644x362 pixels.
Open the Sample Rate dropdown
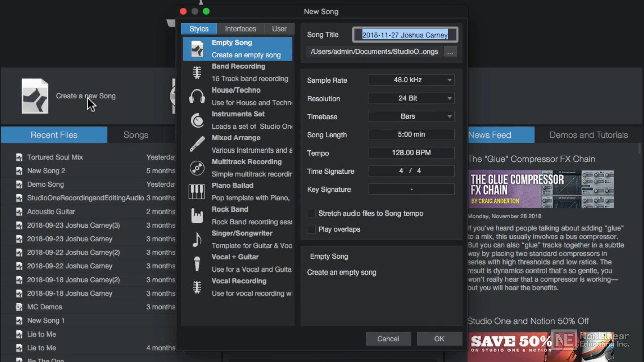pyautogui.click(x=412, y=80)
